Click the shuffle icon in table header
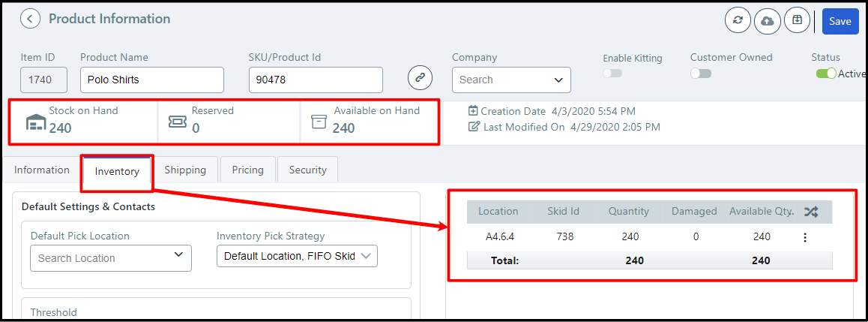The image size is (868, 322). pos(810,212)
